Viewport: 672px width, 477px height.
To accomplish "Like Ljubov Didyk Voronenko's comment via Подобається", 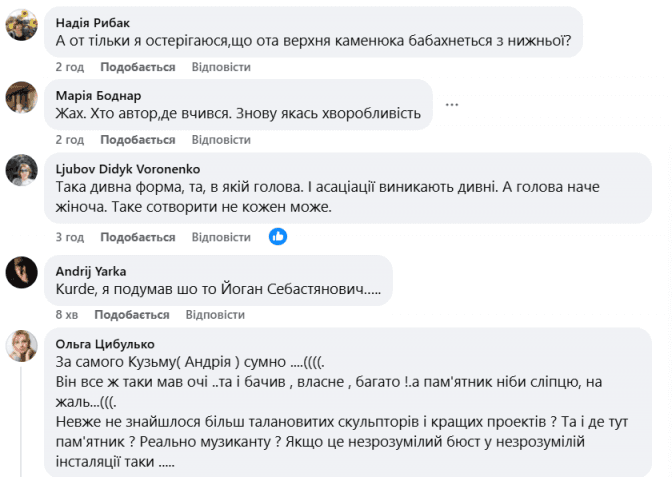I will click(x=138, y=238).
